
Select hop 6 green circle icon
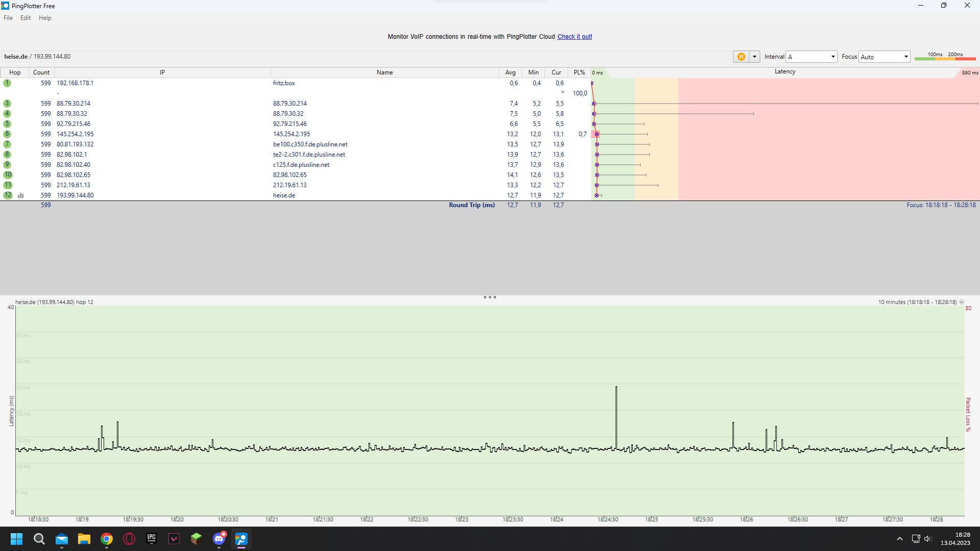pyautogui.click(x=7, y=134)
